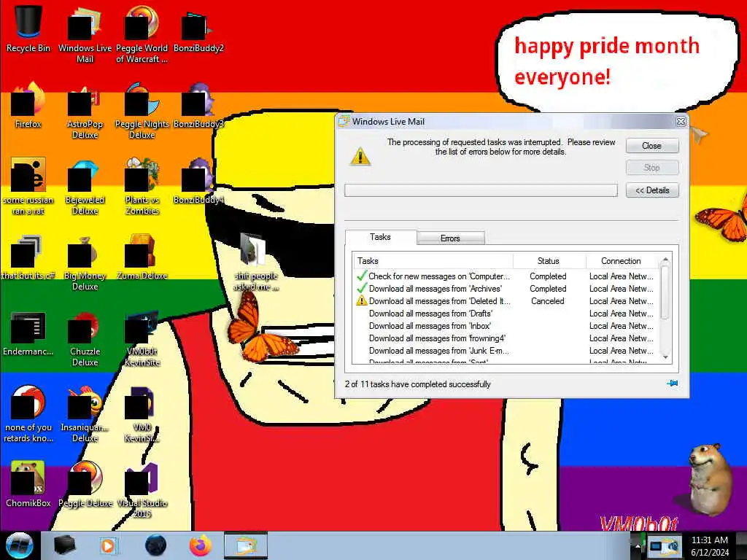Select the BonziBuddy3 desktop icon
The height and width of the screenshot is (560, 747).
[x=198, y=105]
